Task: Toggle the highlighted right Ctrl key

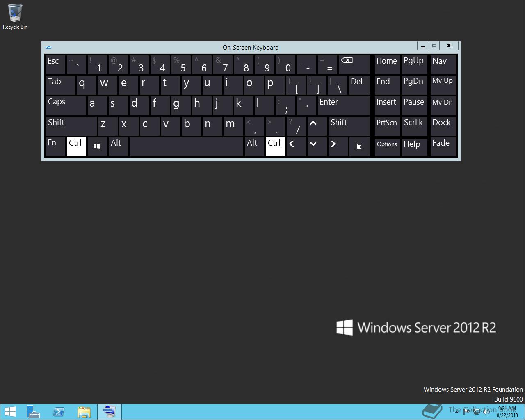Action: [275, 147]
